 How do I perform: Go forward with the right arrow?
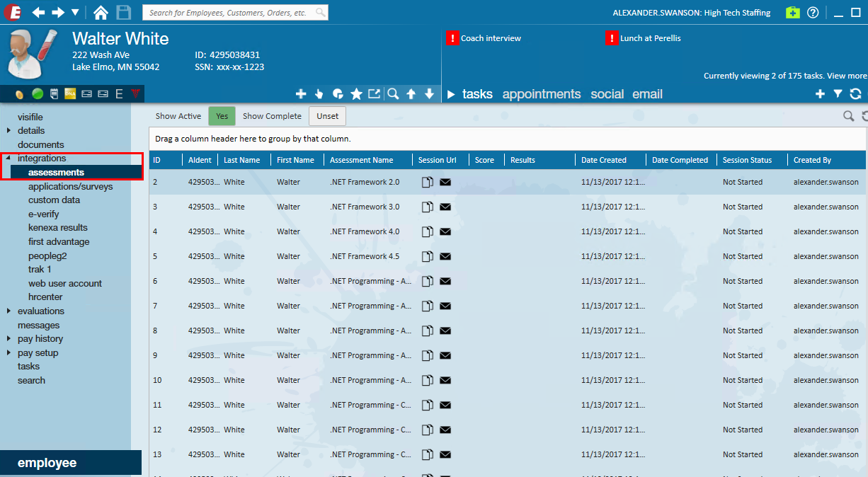58,13
